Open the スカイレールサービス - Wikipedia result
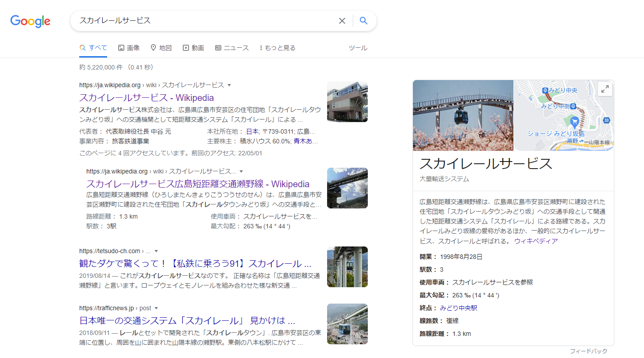This screenshot has width=644, height=358. click(x=147, y=98)
